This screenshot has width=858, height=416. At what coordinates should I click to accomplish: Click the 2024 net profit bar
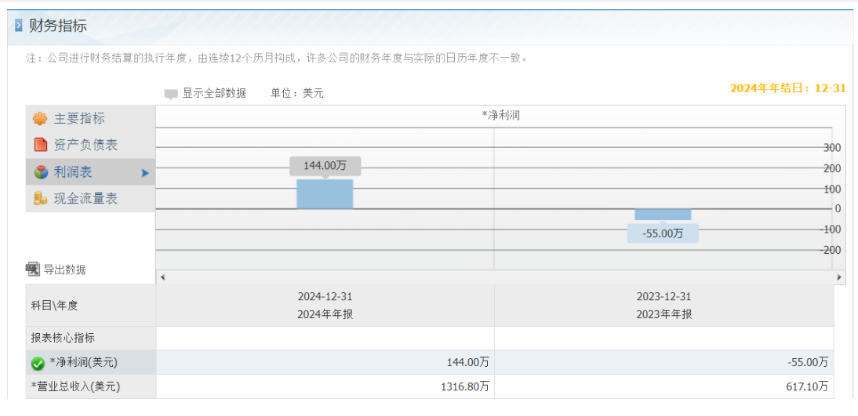click(x=325, y=194)
